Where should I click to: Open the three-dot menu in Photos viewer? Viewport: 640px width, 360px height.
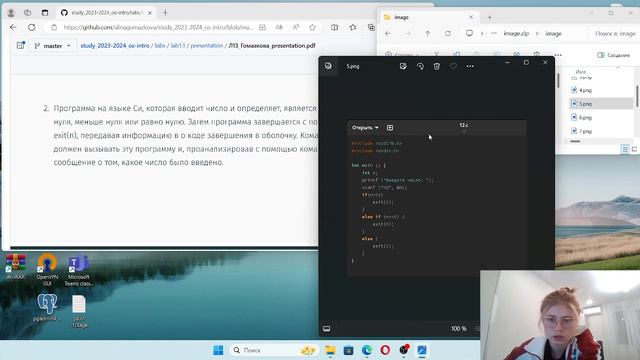[x=470, y=66]
